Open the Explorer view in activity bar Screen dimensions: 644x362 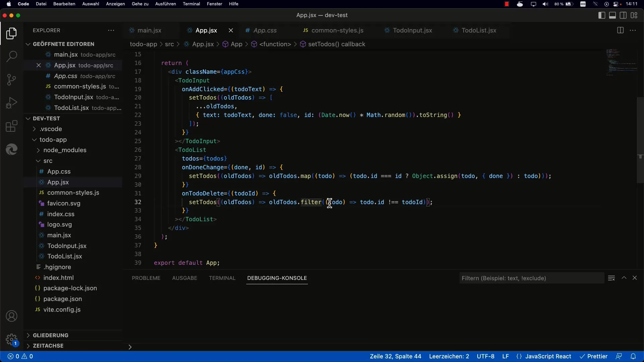(11, 34)
